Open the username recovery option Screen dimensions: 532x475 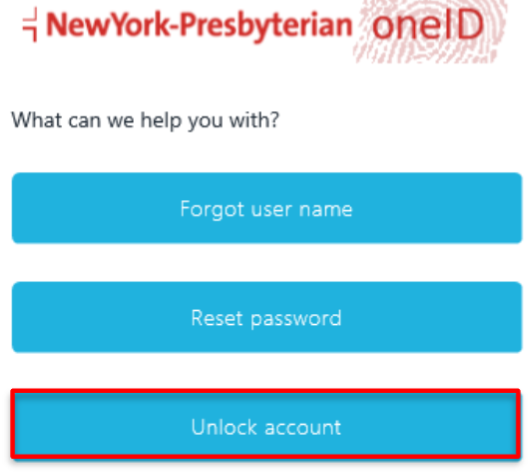pyautogui.click(x=267, y=208)
